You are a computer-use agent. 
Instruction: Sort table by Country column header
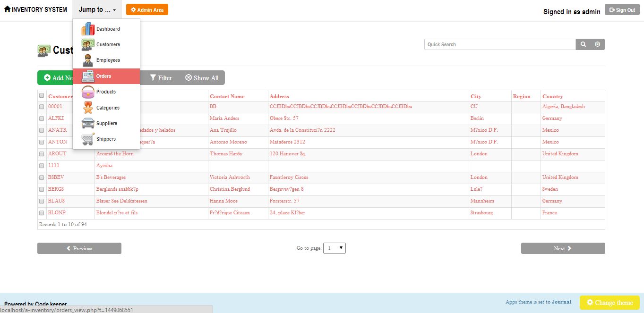click(553, 96)
